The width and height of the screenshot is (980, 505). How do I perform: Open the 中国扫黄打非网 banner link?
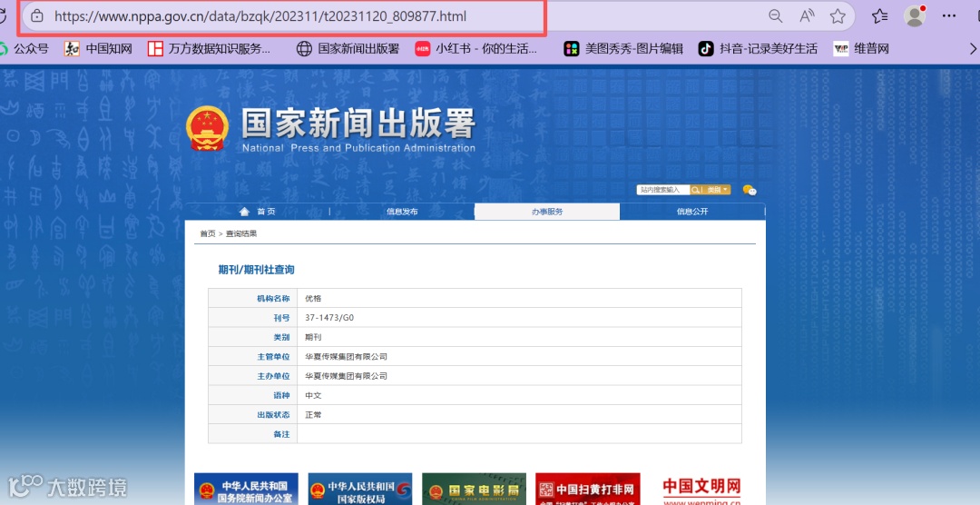587,490
